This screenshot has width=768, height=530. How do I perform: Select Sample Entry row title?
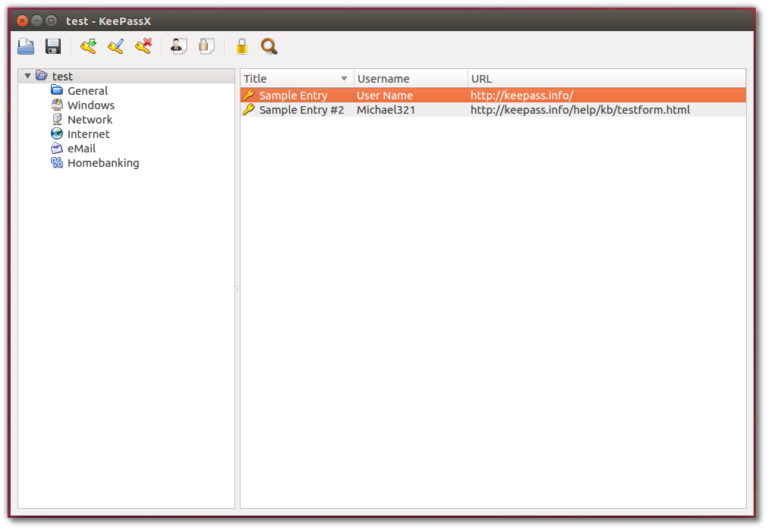point(293,96)
